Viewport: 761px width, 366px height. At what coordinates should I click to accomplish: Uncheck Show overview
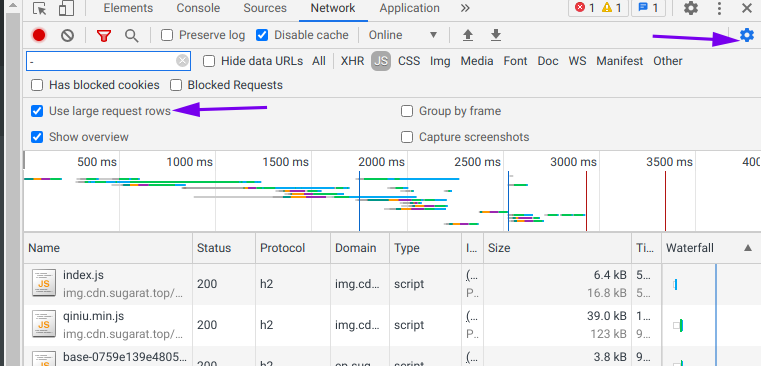(37, 137)
